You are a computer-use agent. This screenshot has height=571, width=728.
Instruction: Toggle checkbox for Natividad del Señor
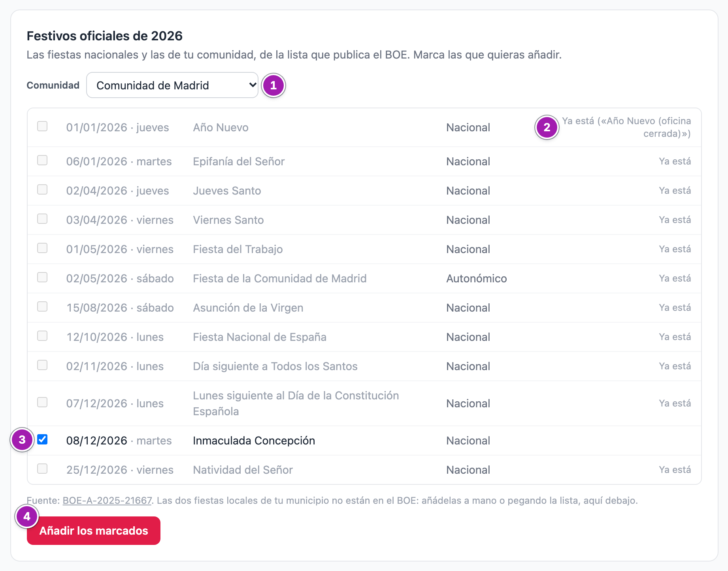[42, 469]
